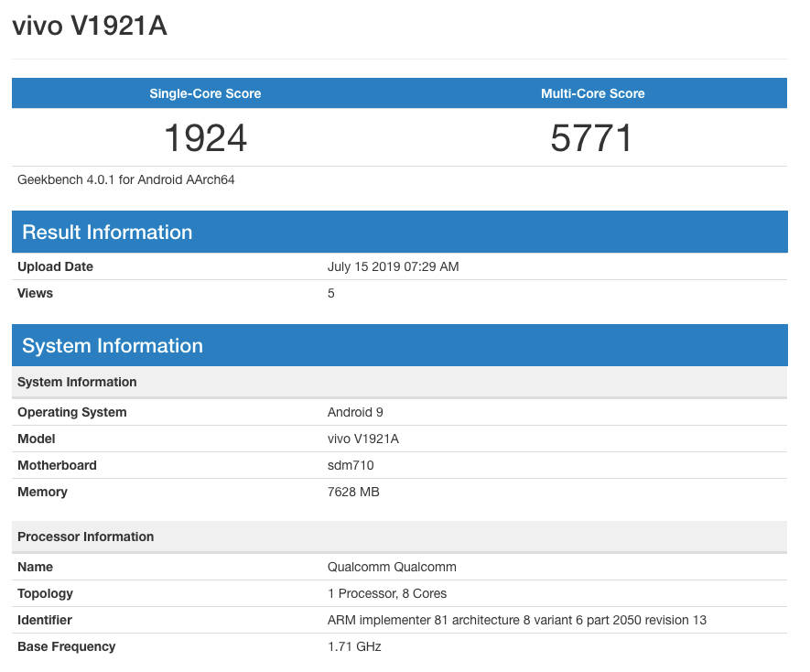The height and width of the screenshot is (672, 810).
Task: Select the July 15 2019 07:29 AM value
Action: pyautogui.click(x=394, y=266)
